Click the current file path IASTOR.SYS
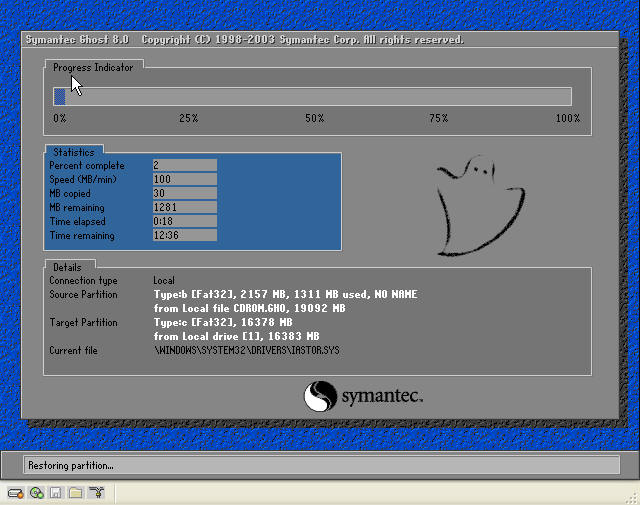 pos(247,350)
